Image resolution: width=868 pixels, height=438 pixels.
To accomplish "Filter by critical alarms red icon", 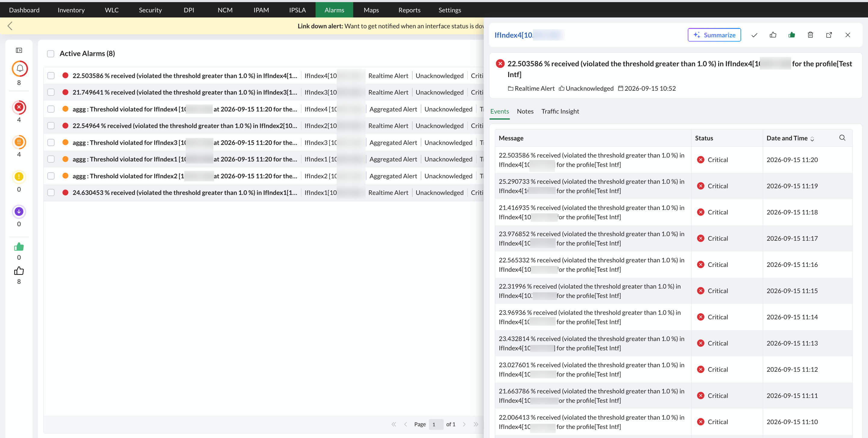I will coord(19,108).
